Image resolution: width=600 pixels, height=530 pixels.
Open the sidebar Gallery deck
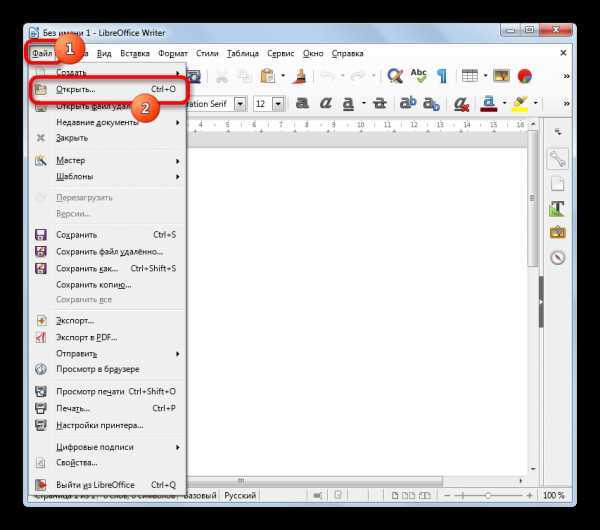point(558,233)
